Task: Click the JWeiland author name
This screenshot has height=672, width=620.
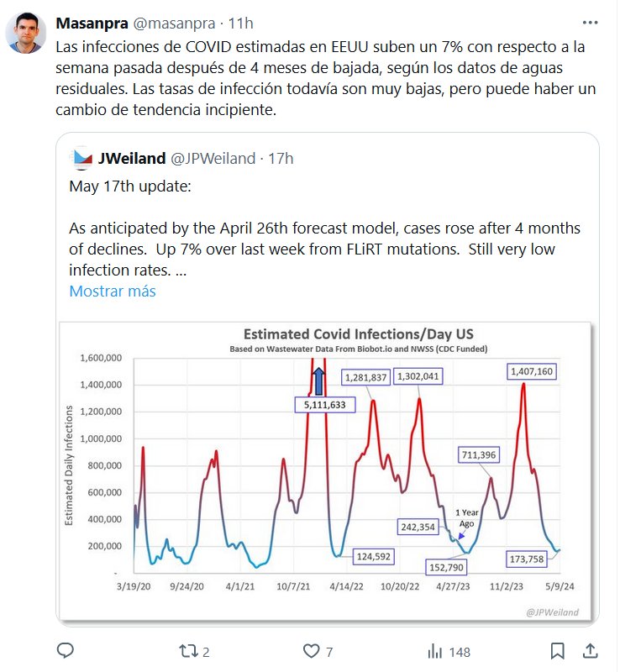Action: [x=132, y=158]
